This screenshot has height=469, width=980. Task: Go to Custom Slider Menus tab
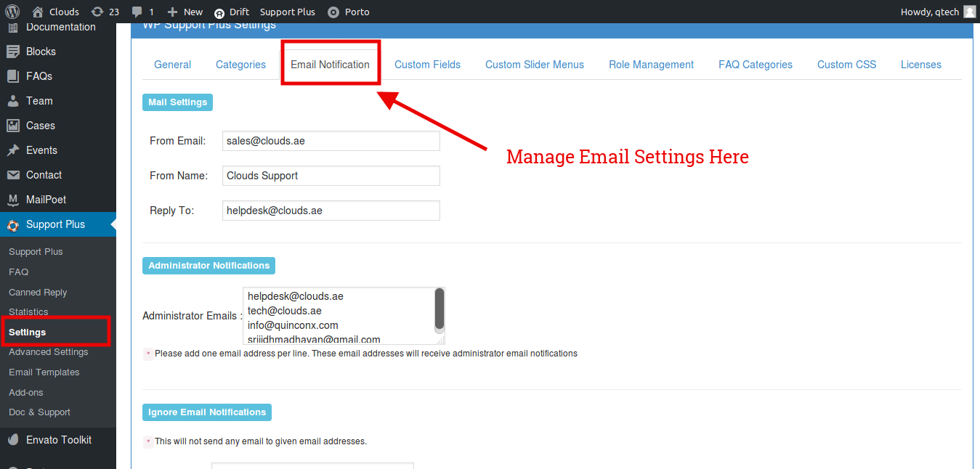tap(535, 65)
